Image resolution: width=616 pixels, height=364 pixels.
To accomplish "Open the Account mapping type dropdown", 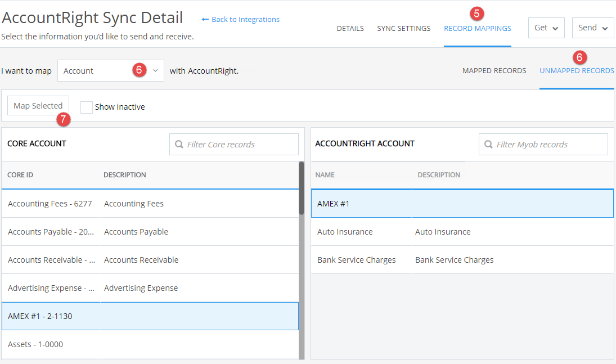I will [x=111, y=71].
